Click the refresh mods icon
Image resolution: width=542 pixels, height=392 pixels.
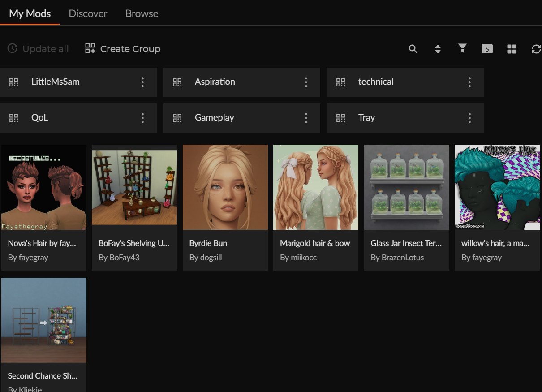click(x=536, y=49)
